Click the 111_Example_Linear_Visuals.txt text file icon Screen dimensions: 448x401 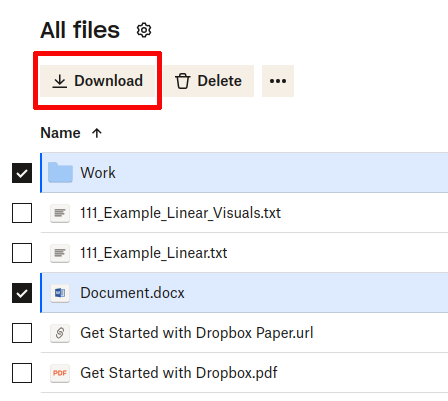click(60, 213)
